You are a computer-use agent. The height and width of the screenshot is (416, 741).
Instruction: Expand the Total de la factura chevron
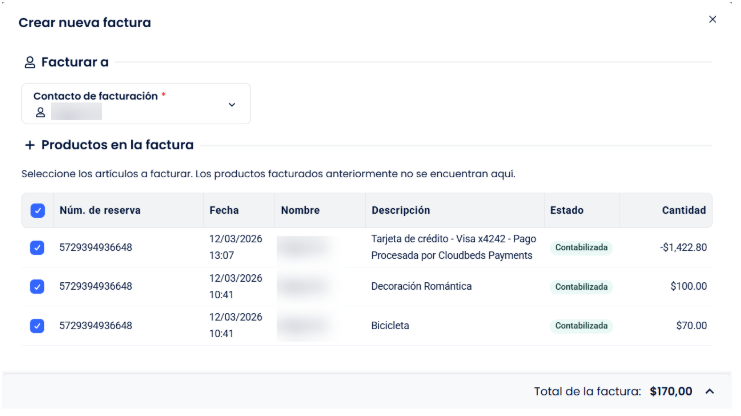[710, 391]
